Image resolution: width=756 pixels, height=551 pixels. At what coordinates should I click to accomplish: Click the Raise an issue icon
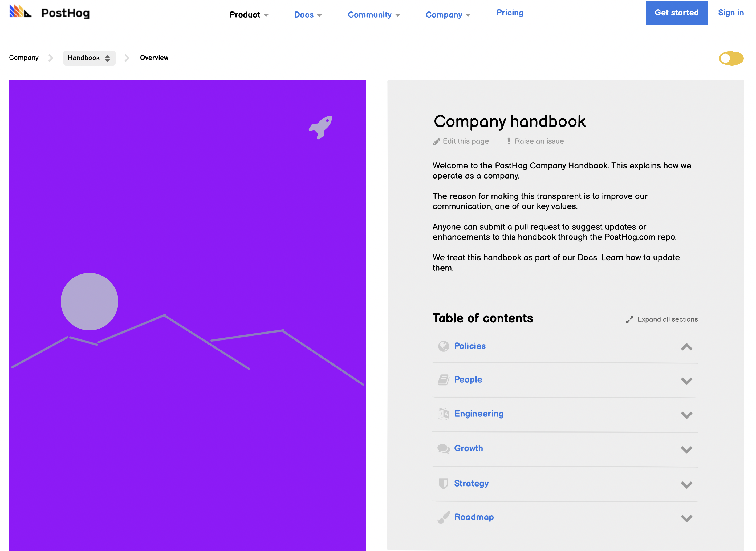(x=509, y=141)
